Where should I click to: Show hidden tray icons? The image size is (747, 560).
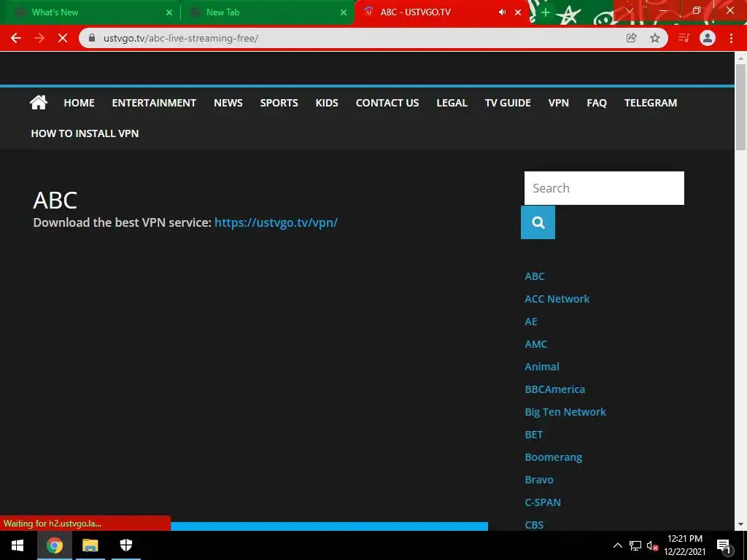point(617,545)
